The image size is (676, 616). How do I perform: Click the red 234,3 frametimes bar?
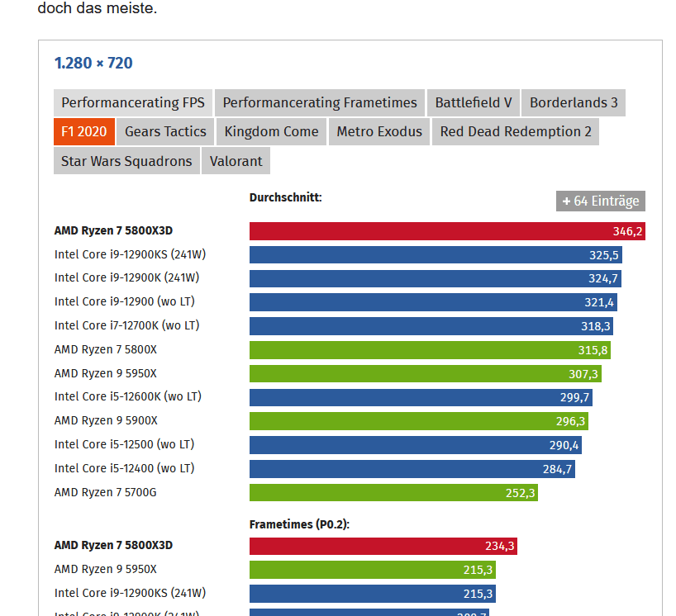pyautogui.click(x=383, y=546)
